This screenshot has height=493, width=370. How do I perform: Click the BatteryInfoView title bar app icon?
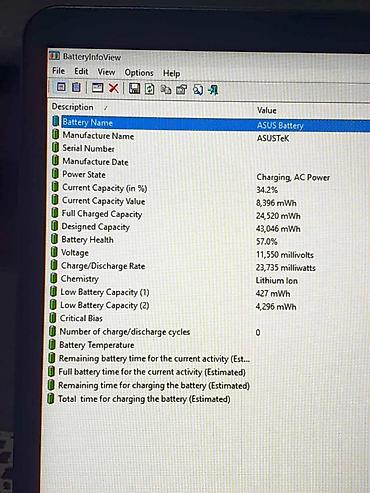[54, 56]
